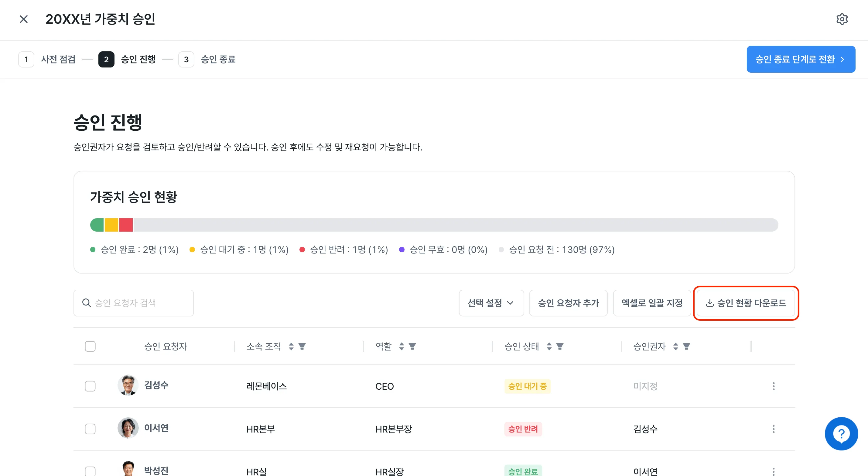Click 엑셀로 일괄 지정 button
868x476 pixels.
[652, 303]
